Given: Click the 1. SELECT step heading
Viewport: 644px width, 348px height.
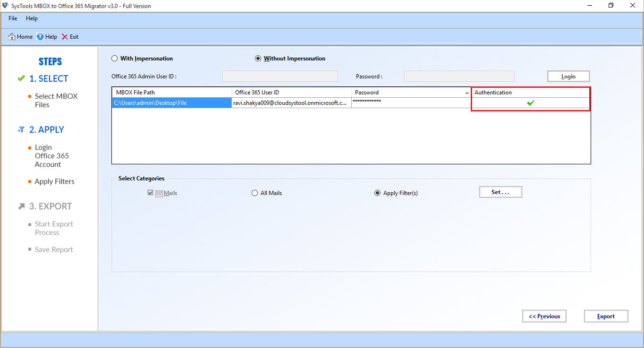Looking at the screenshot, I should 49,79.
